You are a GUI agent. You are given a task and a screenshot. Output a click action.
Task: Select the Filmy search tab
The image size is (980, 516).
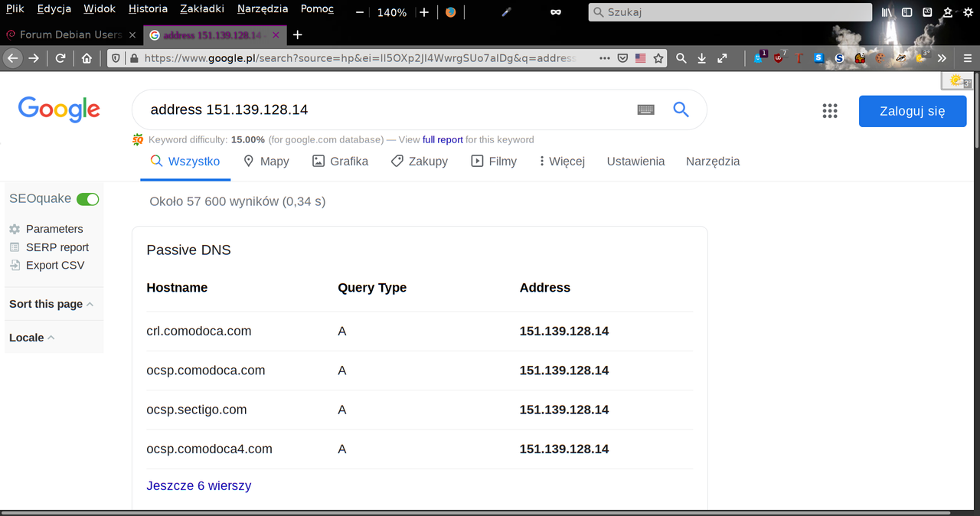click(494, 162)
